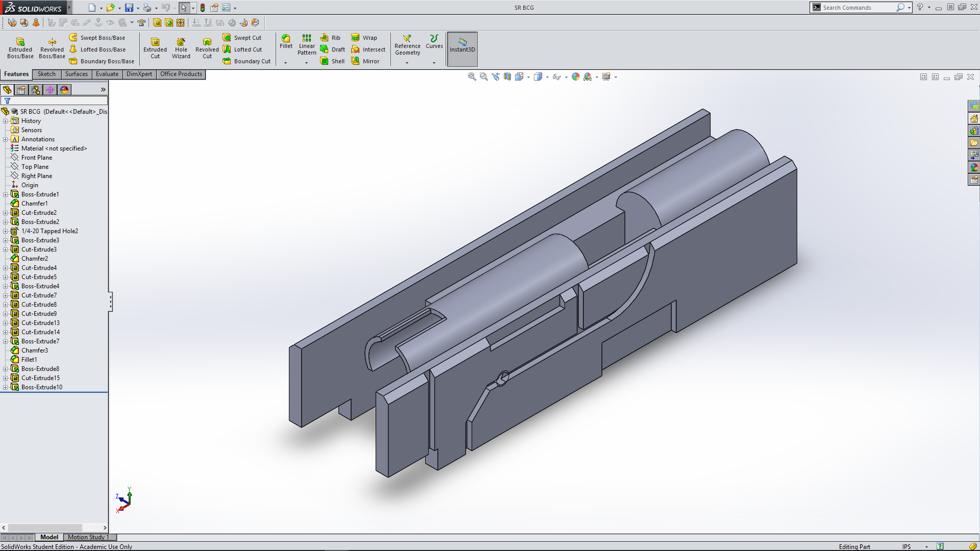Select Fillet1 in the feature tree

coord(29,360)
